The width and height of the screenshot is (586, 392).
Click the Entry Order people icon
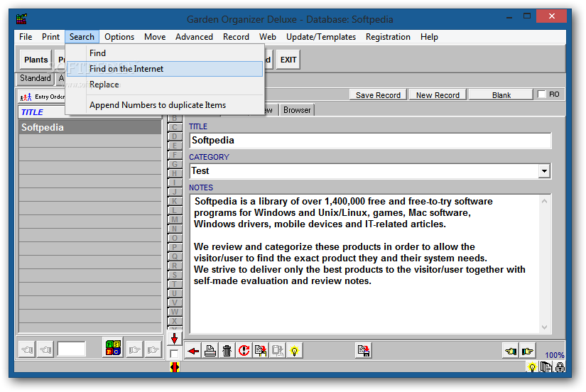[26, 97]
